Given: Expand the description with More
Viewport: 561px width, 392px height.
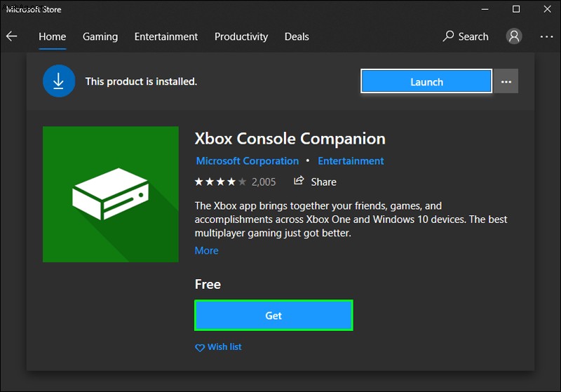Looking at the screenshot, I should (206, 251).
